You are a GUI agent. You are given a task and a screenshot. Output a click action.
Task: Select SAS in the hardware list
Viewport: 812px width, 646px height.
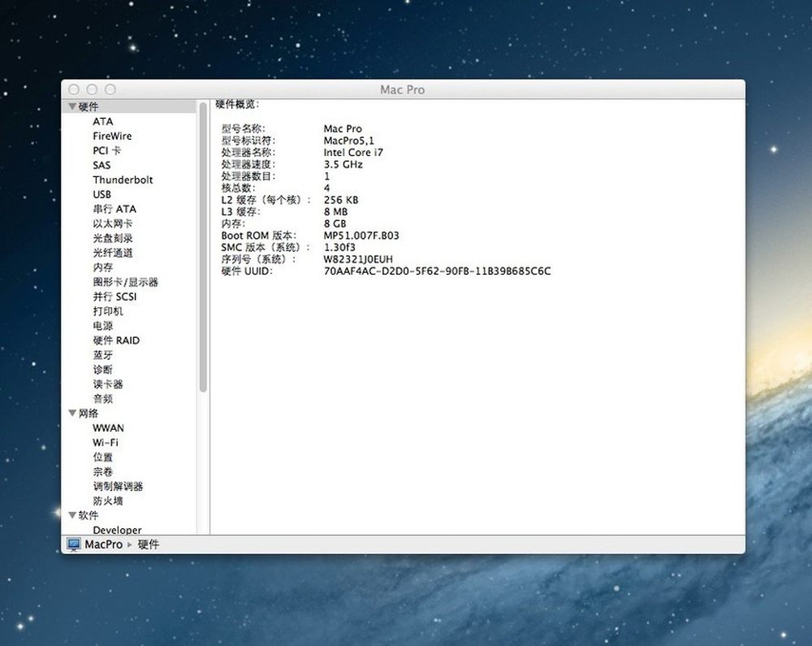(101, 165)
